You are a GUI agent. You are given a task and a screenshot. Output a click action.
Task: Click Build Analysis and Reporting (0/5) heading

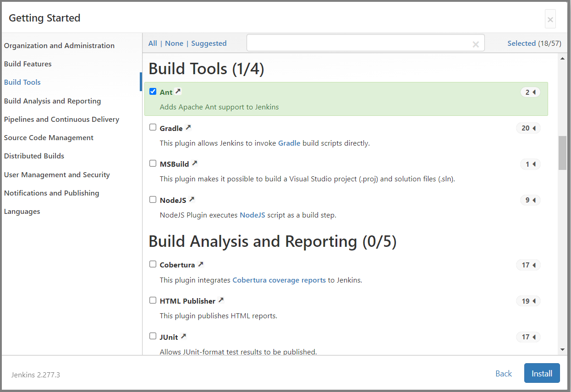tap(273, 241)
